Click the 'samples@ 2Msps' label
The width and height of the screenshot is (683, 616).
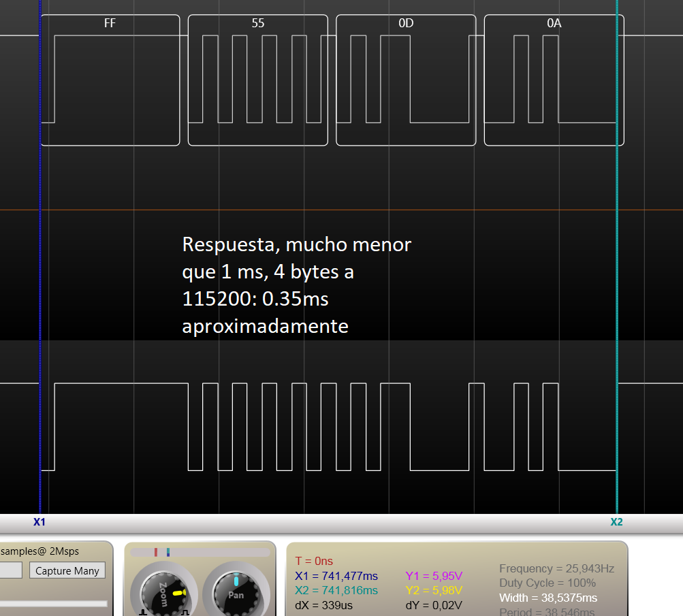click(x=39, y=551)
